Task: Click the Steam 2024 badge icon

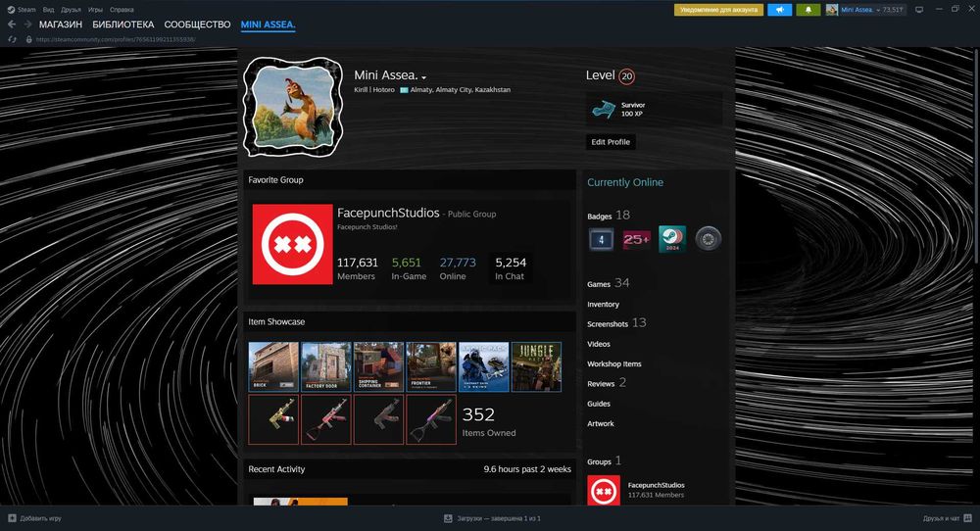Action: (672, 239)
